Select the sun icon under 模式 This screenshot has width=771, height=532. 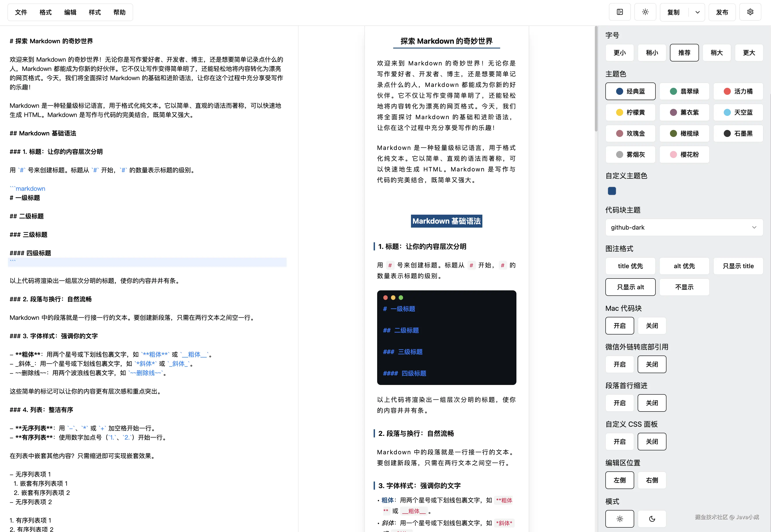619,519
